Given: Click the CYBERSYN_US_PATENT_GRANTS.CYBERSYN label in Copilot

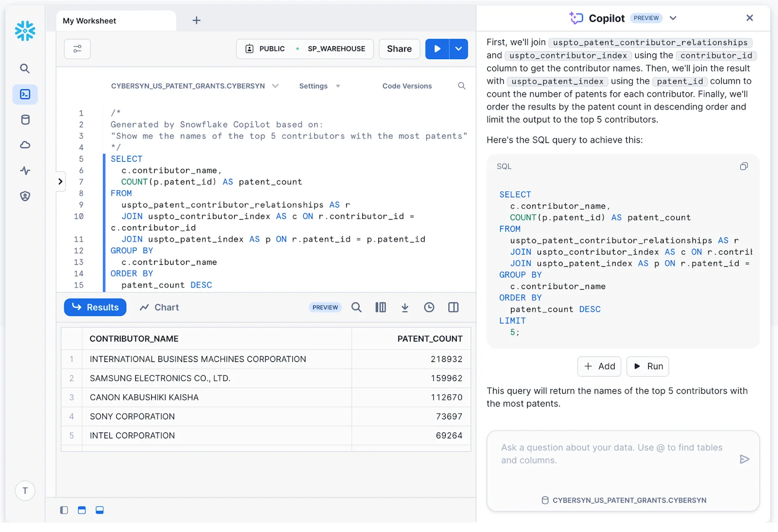Looking at the screenshot, I should pos(624,500).
